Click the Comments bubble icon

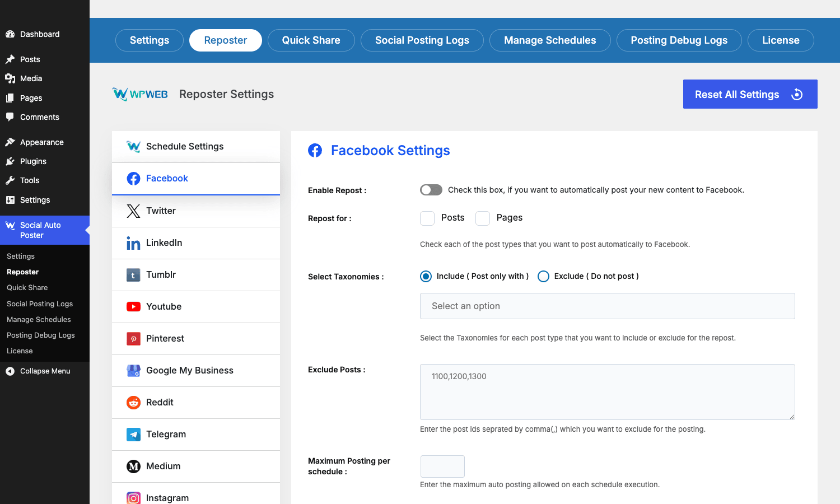pos(10,117)
